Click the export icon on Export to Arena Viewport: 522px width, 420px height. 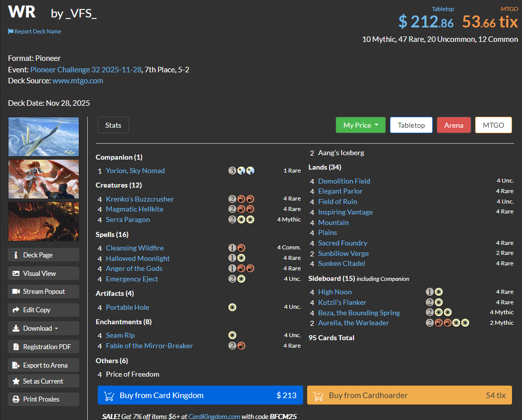click(16, 365)
